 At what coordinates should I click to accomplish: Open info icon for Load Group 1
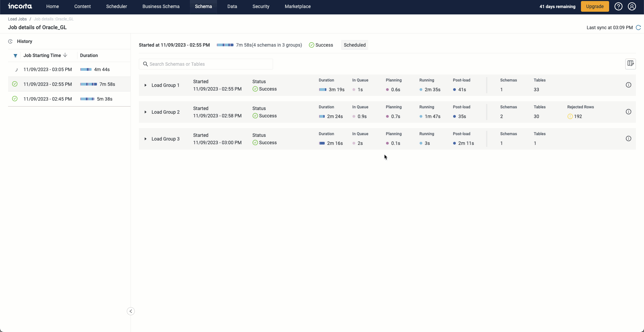[629, 85]
